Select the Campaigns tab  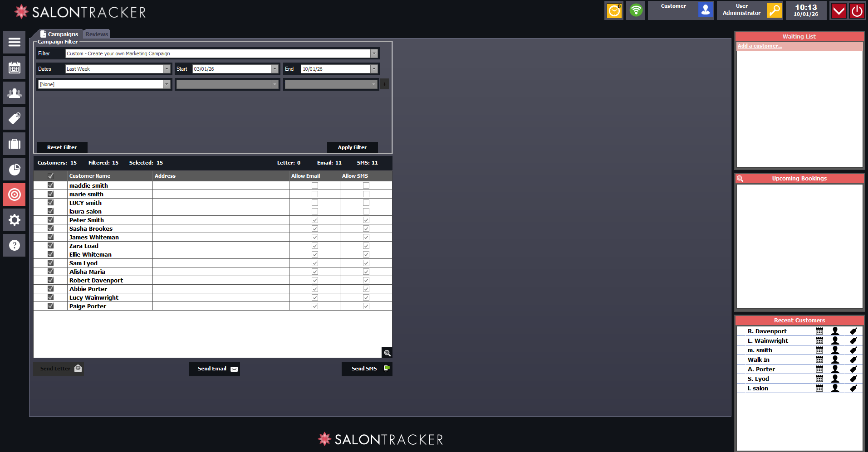pyautogui.click(x=63, y=34)
